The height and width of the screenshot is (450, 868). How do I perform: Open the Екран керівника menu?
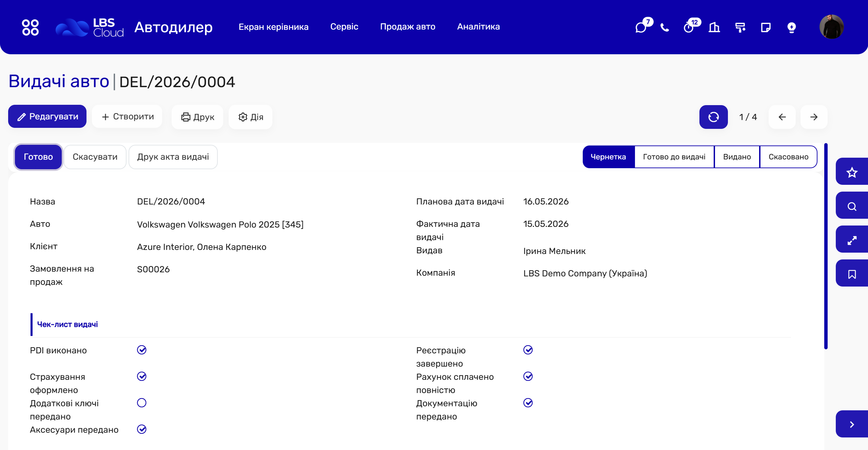click(x=273, y=27)
